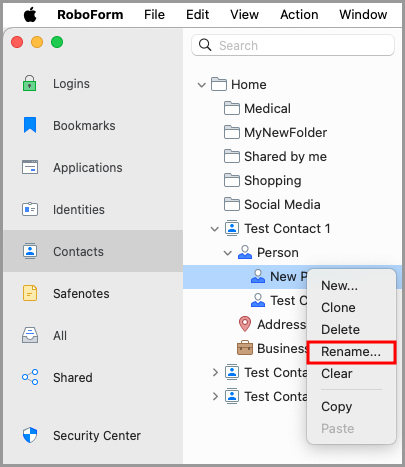Choose Clone from the context menu
This screenshot has width=405, height=467.
(x=351, y=307)
